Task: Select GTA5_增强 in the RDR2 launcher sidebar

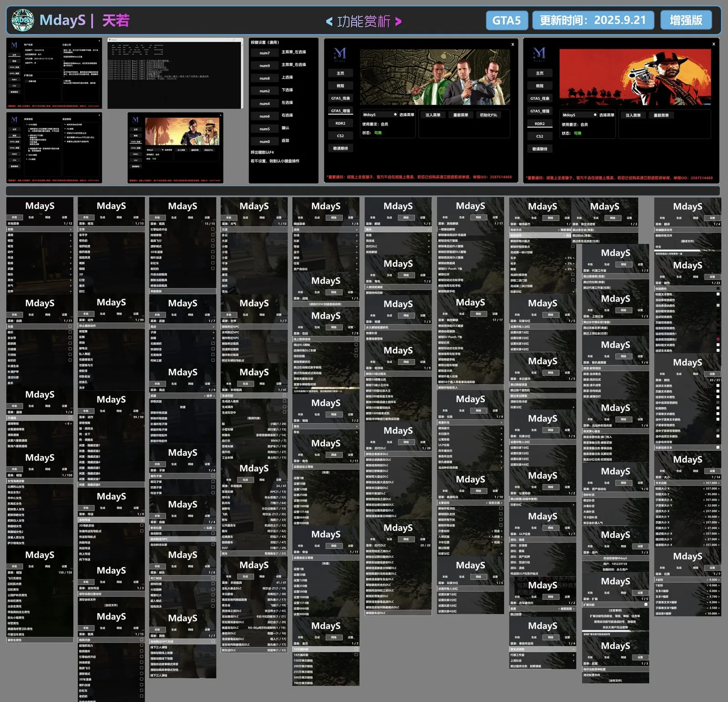Action: (540, 111)
